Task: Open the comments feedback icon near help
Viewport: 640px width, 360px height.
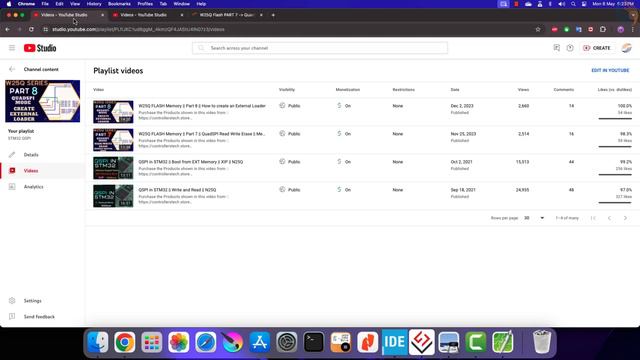Action: [557, 48]
